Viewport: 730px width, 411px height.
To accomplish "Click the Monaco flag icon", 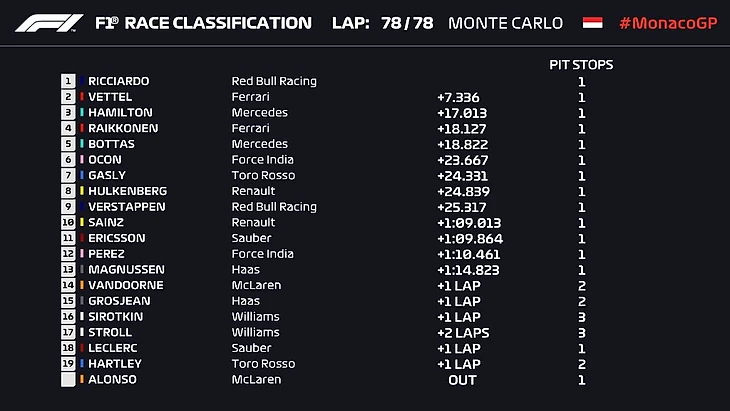I will [593, 23].
